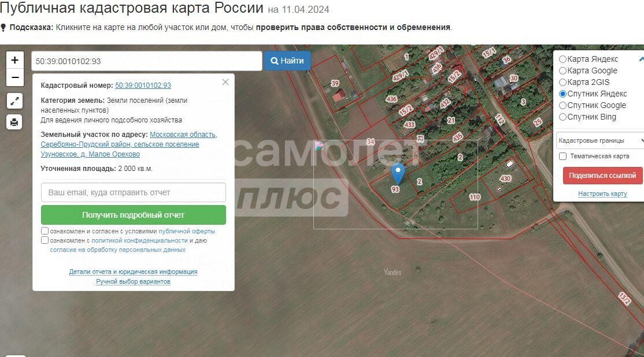Collapse the map layers panel arrow

641,59
